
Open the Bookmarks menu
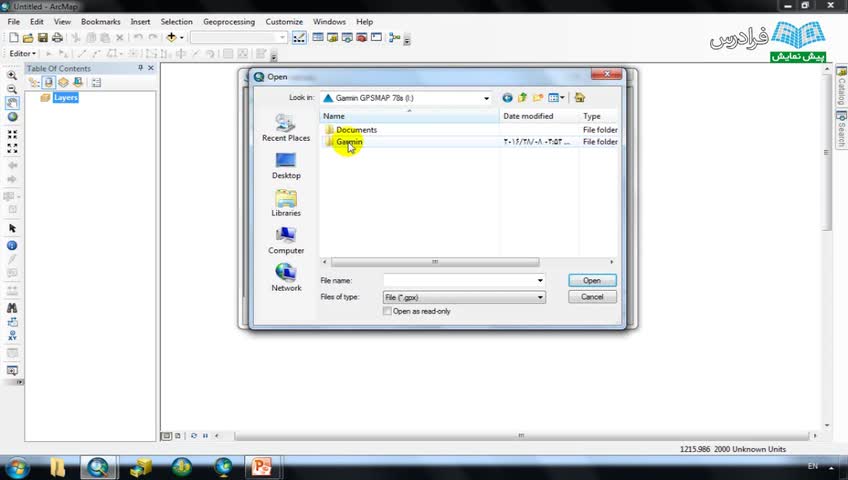tap(101, 22)
